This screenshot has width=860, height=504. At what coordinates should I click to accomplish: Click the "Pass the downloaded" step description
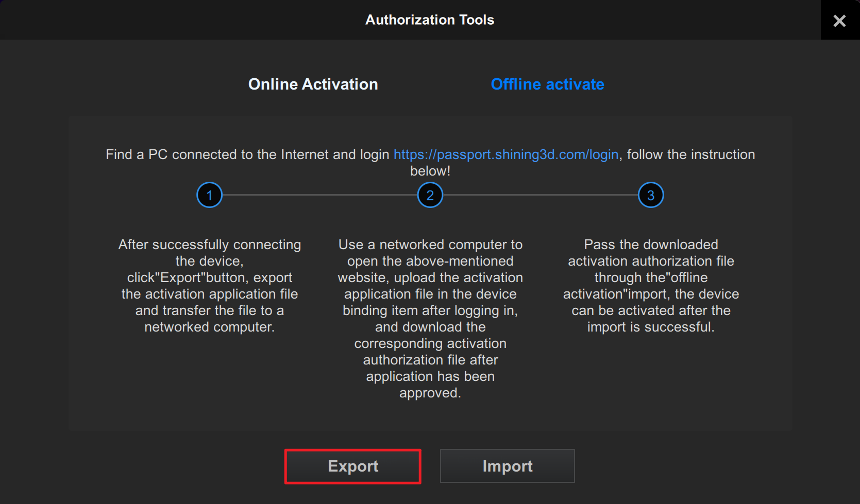(650, 285)
